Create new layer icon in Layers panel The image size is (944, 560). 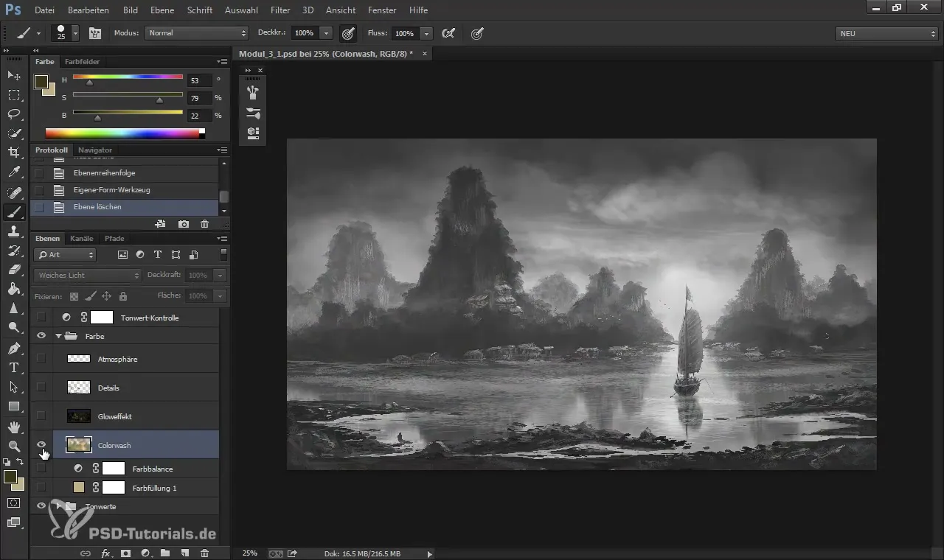point(185,553)
